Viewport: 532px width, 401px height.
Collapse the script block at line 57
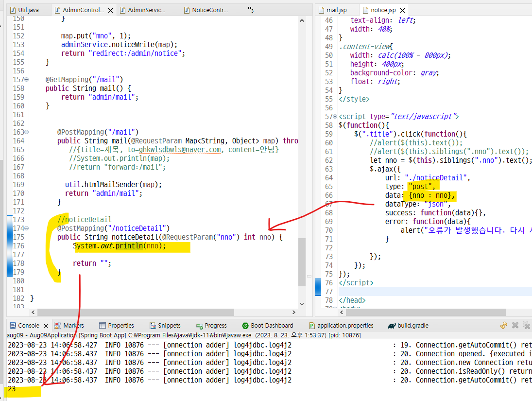tap(335, 117)
